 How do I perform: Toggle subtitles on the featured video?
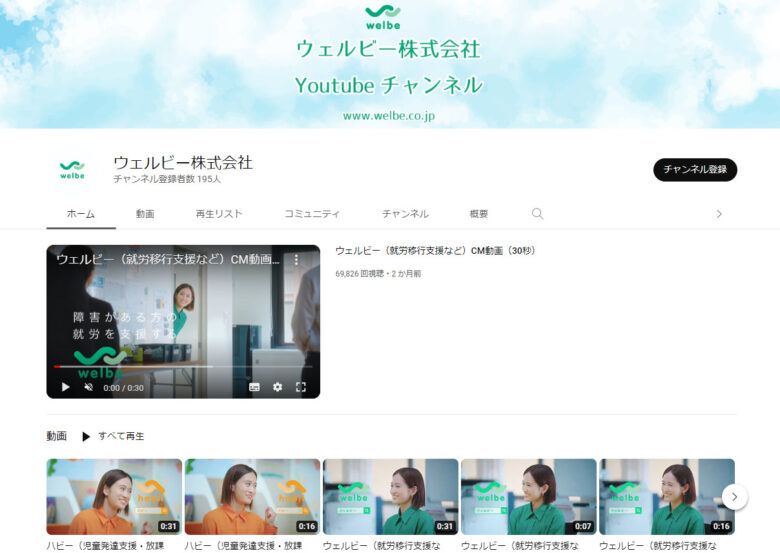[x=254, y=387]
